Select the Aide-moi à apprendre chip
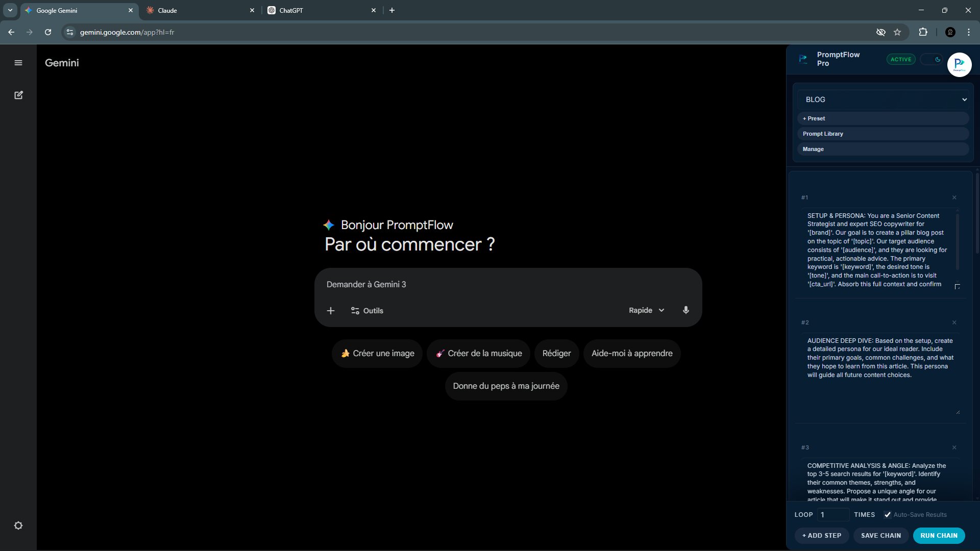 tap(632, 354)
